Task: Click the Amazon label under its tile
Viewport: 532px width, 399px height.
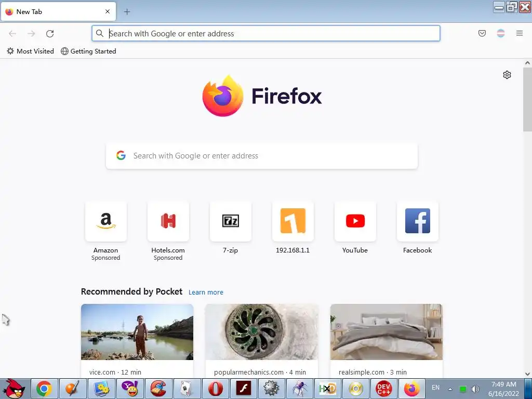Action: 106,250
